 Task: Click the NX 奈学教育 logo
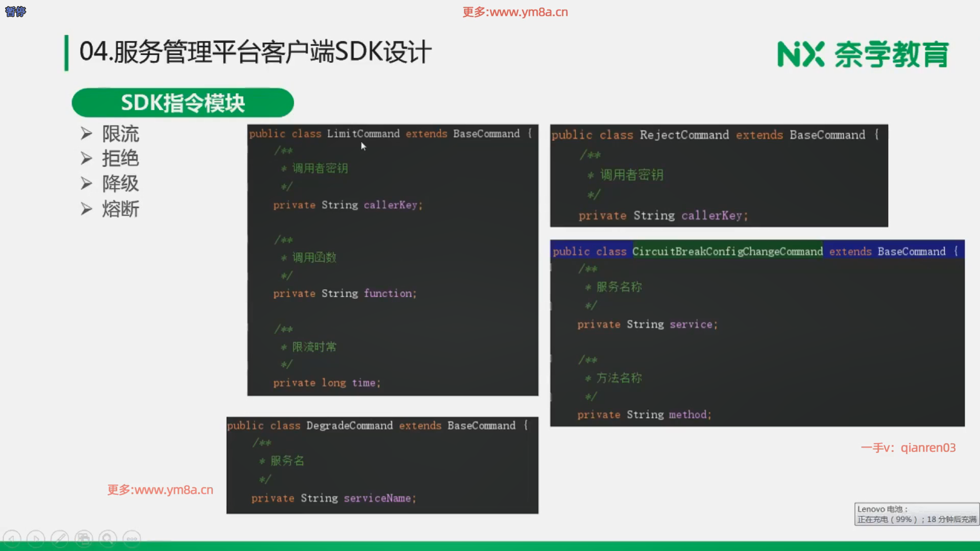(x=863, y=54)
